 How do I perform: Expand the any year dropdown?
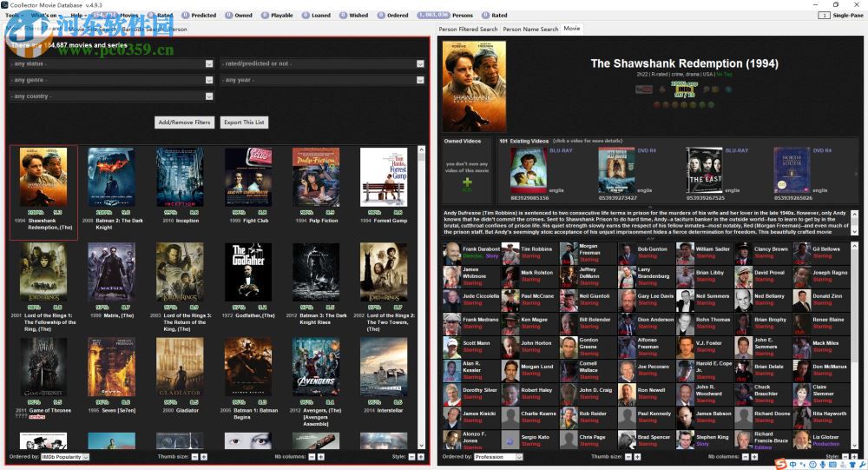click(x=323, y=80)
